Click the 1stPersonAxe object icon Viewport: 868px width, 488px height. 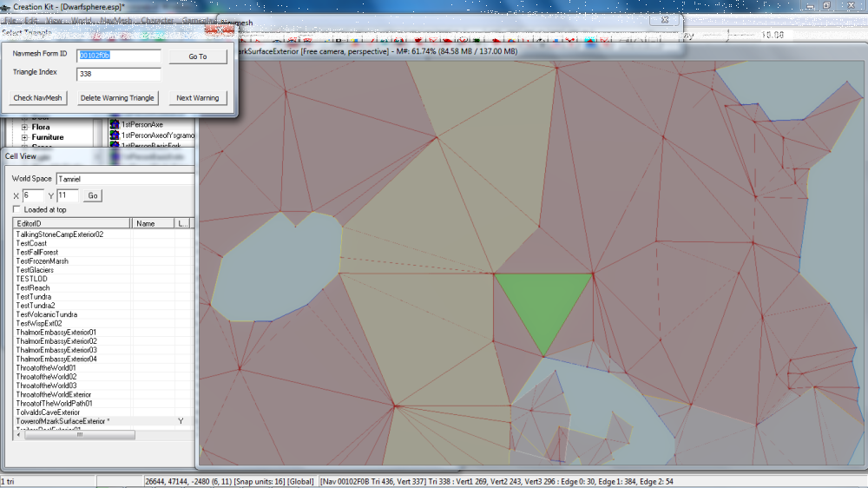[x=115, y=125]
